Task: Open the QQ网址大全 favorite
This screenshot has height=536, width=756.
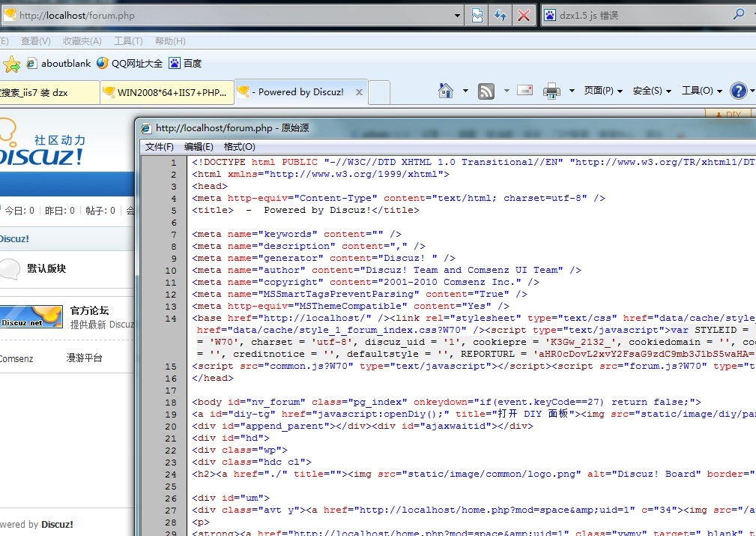Action: click(129, 63)
